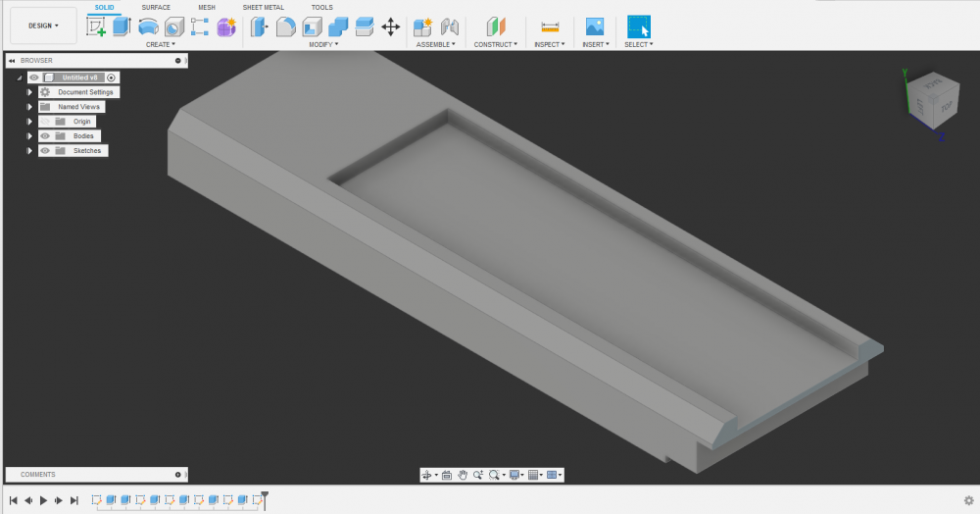This screenshot has height=514, width=980.
Task: Hide the Bodies folder via its eye
Action: pyautogui.click(x=45, y=135)
